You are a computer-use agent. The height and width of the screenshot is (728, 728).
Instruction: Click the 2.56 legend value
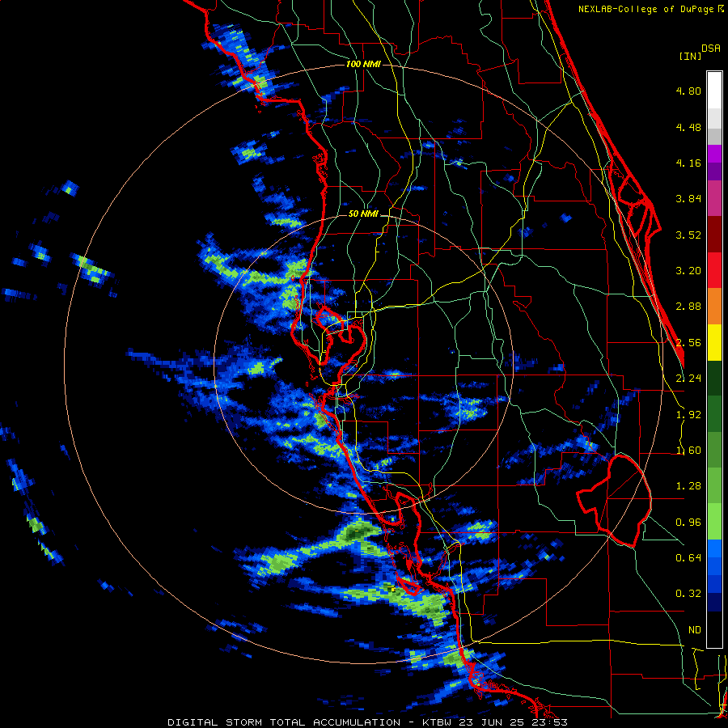pyautogui.click(x=688, y=343)
